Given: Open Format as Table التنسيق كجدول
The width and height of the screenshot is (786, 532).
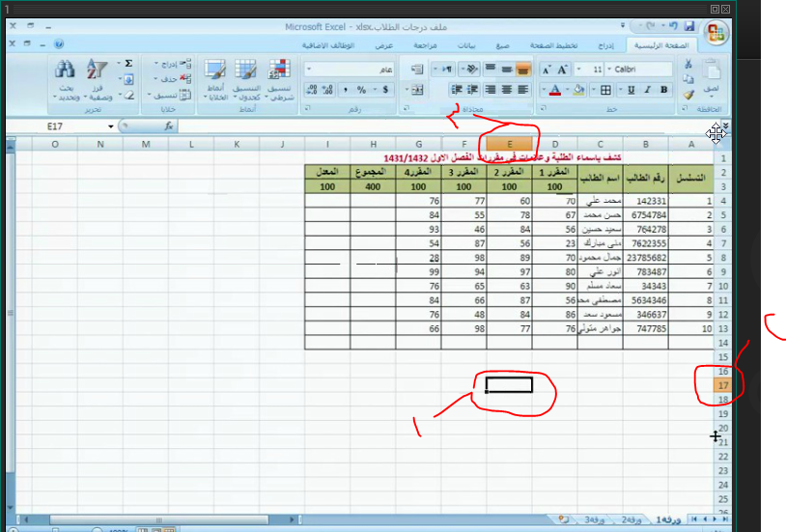Looking at the screenshot, I should (246, 79).
